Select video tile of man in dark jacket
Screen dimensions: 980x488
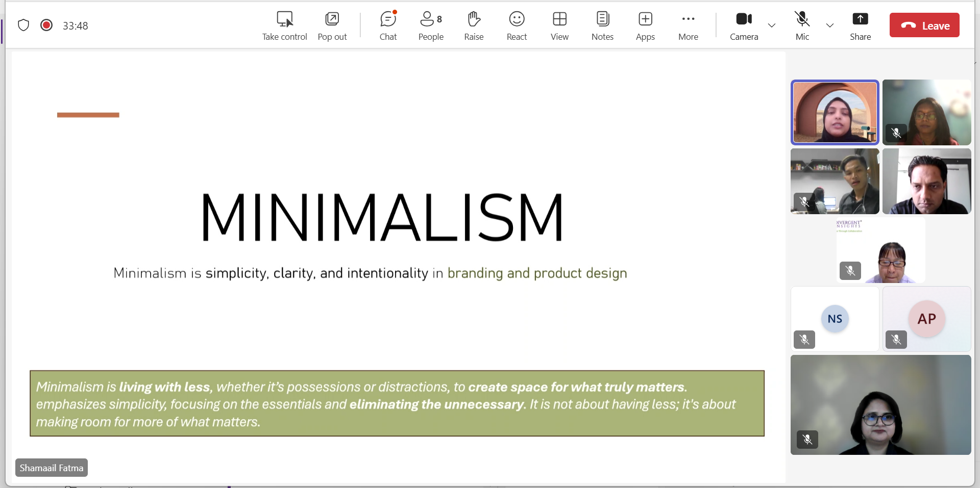pyautogui.click(x=926, y=181)
